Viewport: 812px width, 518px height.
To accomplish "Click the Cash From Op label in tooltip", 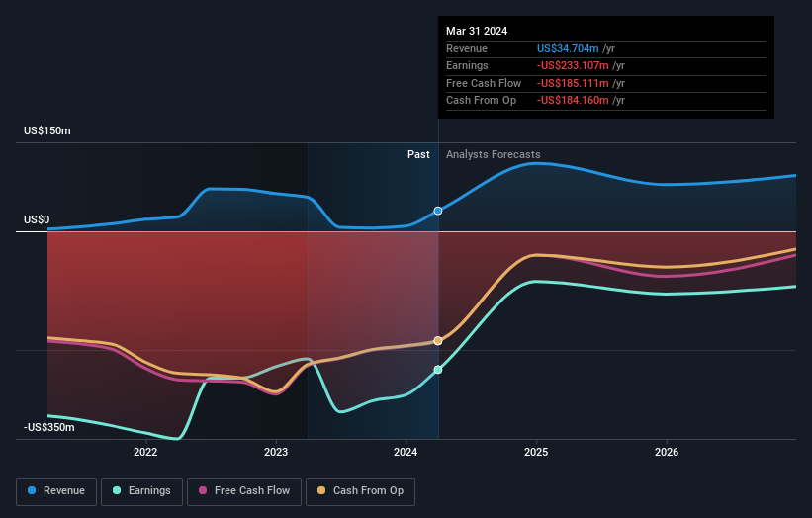I will click(x=481, y=101).
